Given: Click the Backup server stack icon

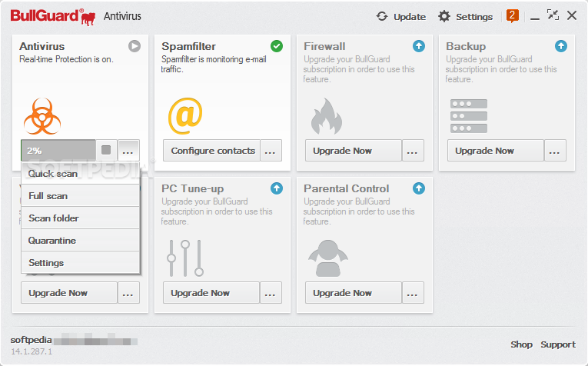Looking at the screenshot, I should point(468,116).
